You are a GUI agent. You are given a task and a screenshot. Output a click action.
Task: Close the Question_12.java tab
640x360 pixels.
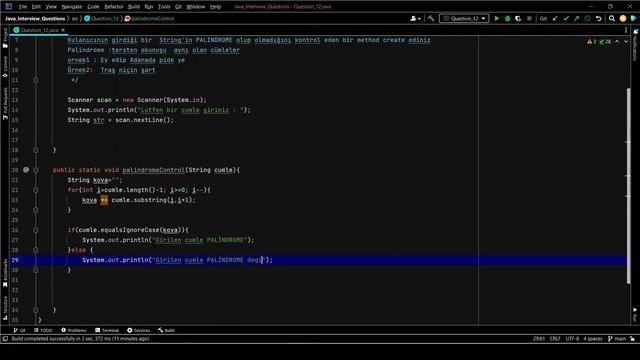(63, 30)
